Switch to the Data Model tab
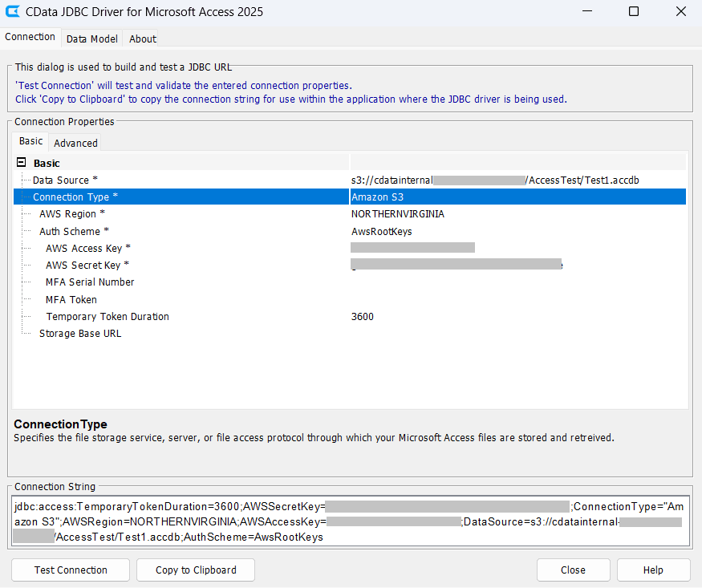This screenshot has width=702, height=588. coord(91,39)
